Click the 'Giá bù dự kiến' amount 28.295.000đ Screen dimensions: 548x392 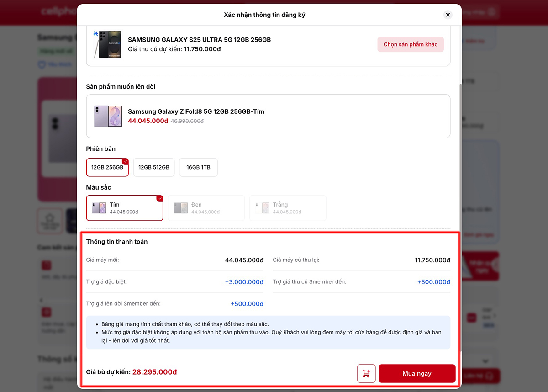pyautogui.click(x=154, y=372)
